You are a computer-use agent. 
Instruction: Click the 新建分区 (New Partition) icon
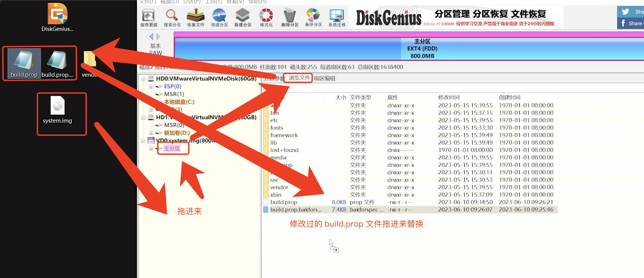coord(242,17)
